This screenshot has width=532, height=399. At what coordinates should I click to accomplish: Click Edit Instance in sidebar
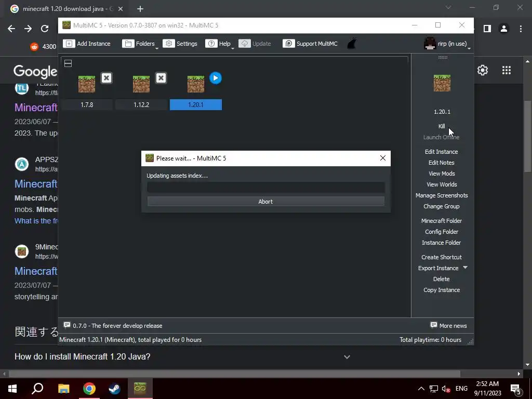coord(441,152)
